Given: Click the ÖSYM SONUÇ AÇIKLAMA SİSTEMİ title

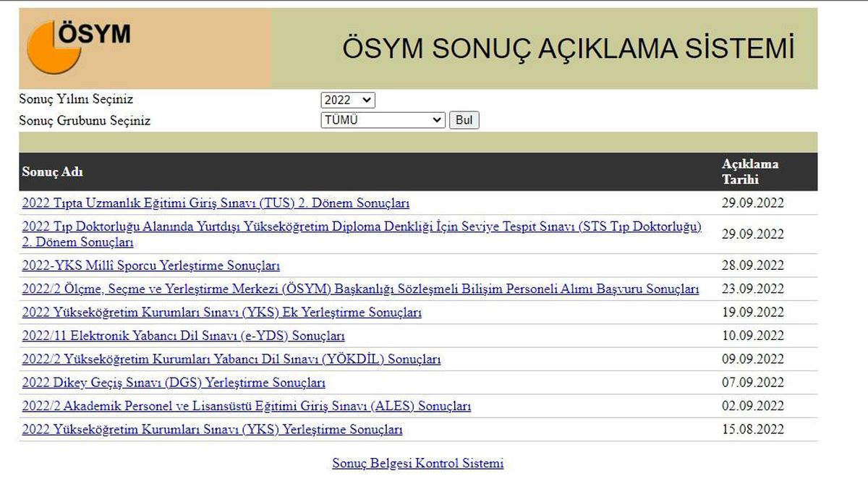Looking at the screenshot, I should 568,48.
